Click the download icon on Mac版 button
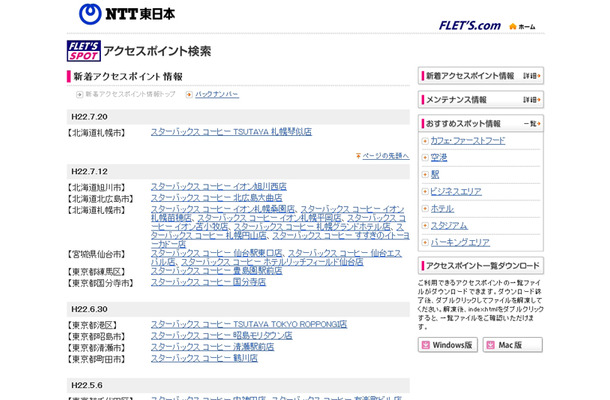 (x=491, y=345)
